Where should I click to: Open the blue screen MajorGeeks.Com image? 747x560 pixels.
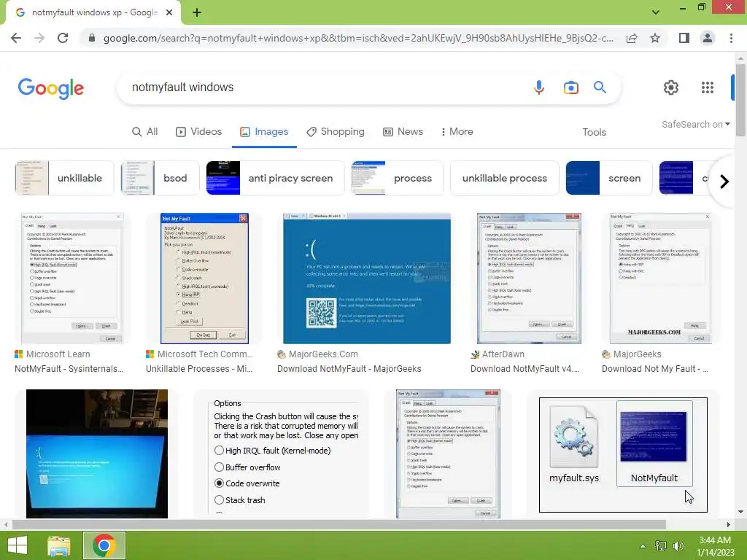(x=367, y=278)
